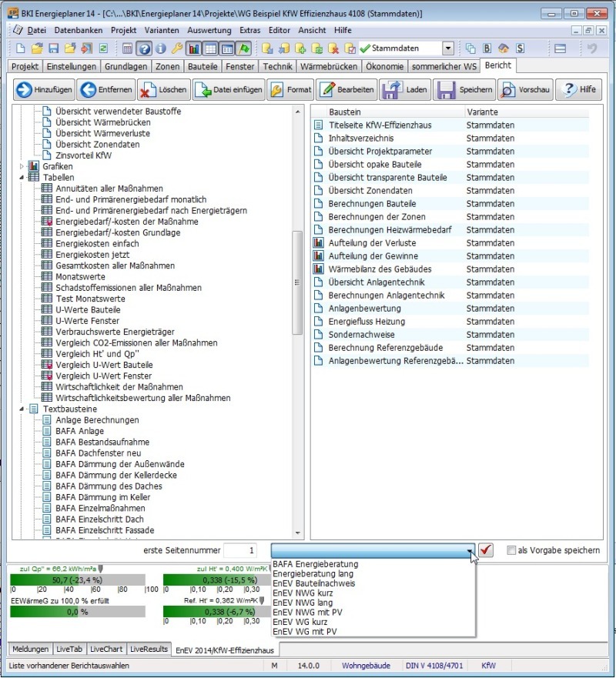The height and width of the screenshot is (678, 616).
Task: Click the tree panel scroll-down arrow
Action: coord(298,533)
